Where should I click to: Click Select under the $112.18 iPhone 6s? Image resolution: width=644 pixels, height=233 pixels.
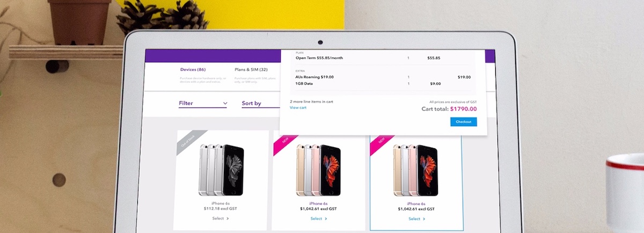(218, 219)
